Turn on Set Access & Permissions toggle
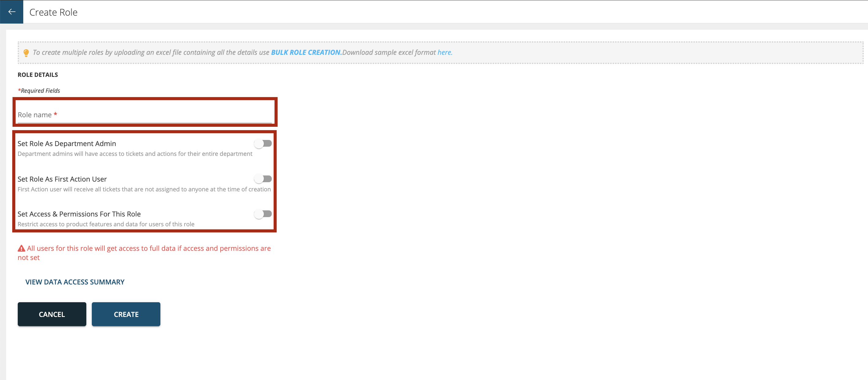868x380 pixels. [263, 214]
